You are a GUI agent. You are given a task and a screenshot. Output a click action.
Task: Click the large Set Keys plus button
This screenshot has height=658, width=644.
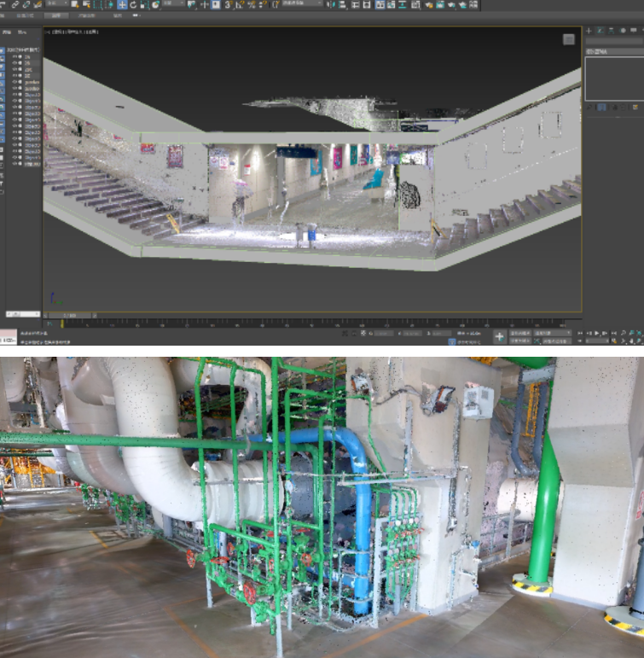click(499, 336)
